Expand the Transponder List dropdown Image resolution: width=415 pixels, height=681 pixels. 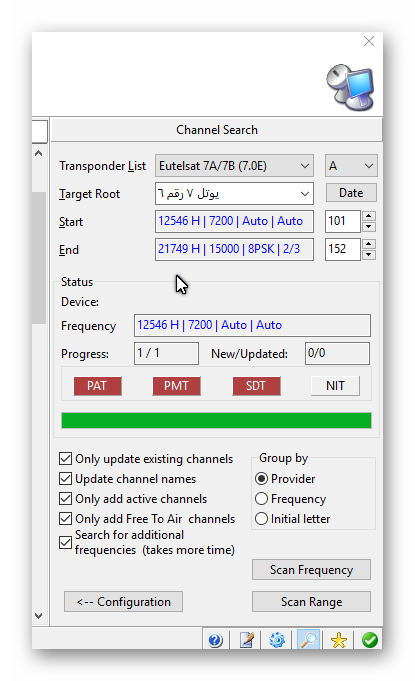[x=234, y=166]
